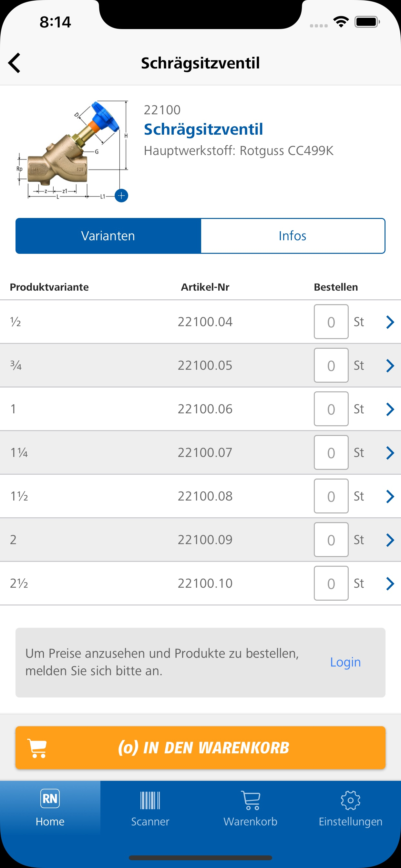401x868 pixels.
Task: Expand details for article 22100.04
Action: [x=390, y=322]
